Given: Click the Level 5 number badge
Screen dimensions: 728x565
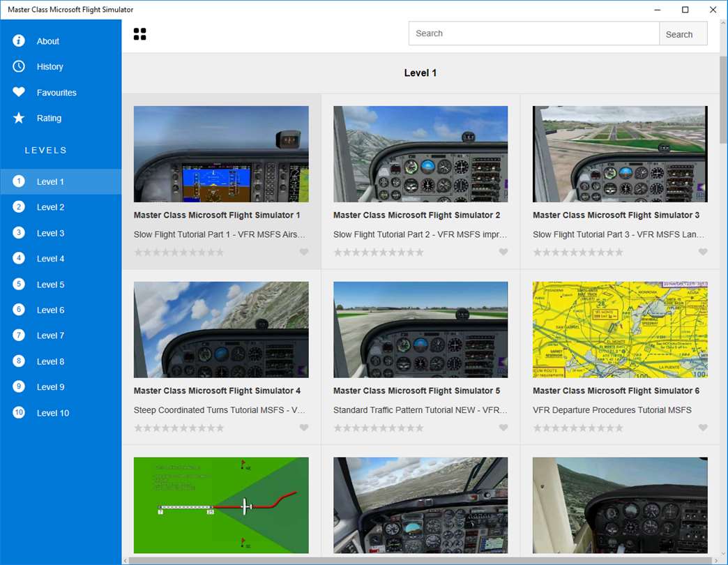Looking at the screenshot, I should 19,284.
